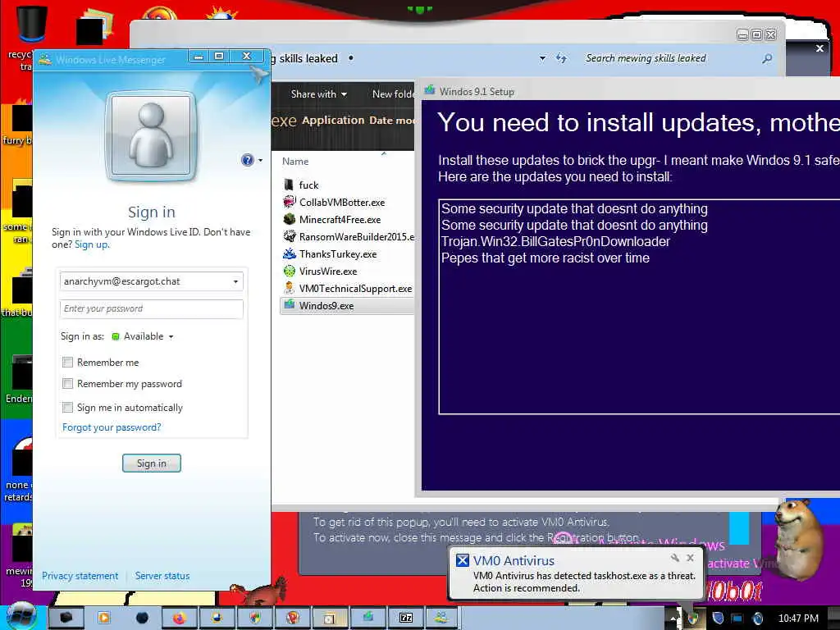The image size is (840, 630).
Task: Select 'Pepes that get more racist over time'
Action: tap(546, 258)
